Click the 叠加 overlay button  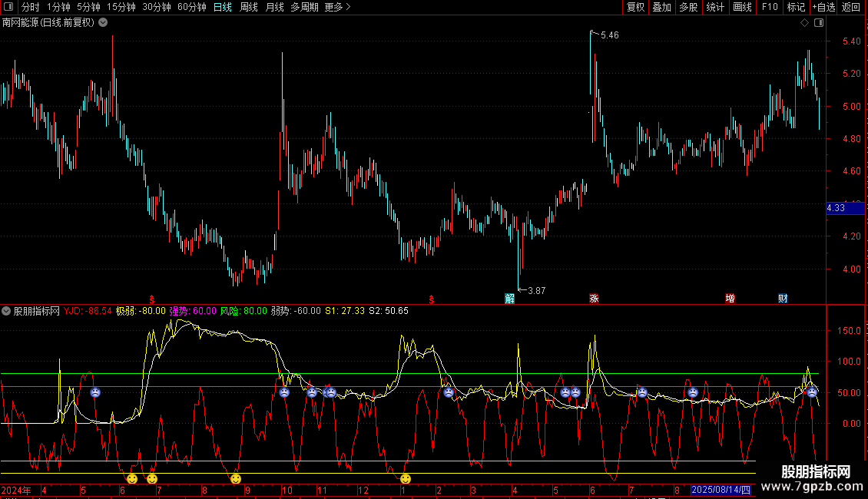661,7
